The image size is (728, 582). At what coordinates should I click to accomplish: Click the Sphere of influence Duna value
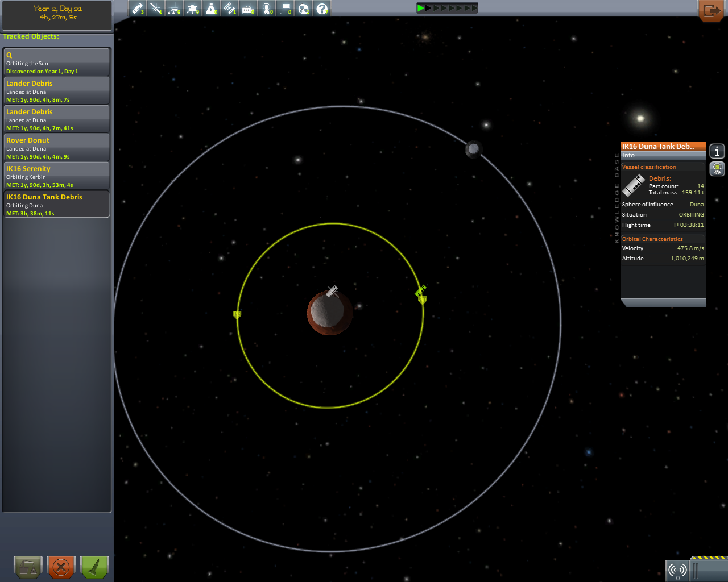pyautogui.click(x=697, y=205)
